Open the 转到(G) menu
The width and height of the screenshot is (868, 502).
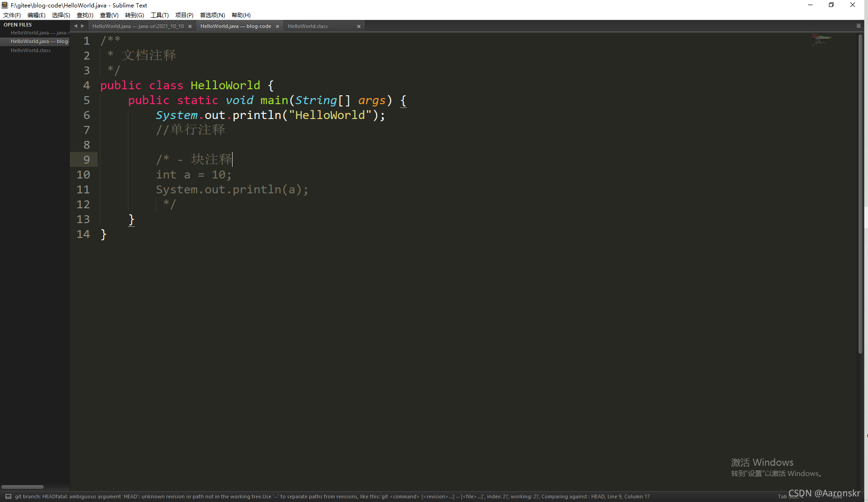coord(134,15)
